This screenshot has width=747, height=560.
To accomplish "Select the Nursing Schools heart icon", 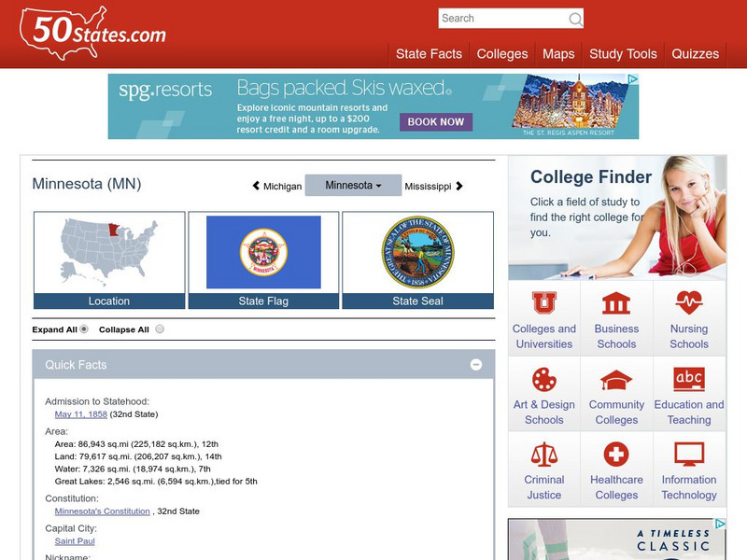I will (x=689, y=302).
